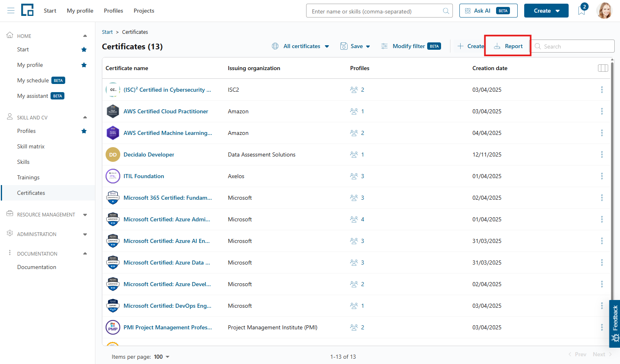Click the Start breadcrumb link
The image size is (620, 364).
tap(107, 32)
